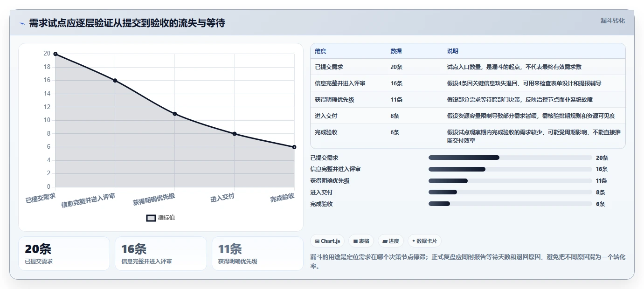
Task: Click the 20条 已提交需求 stat card
Action: pyautogui.click(x=64, y=254)
